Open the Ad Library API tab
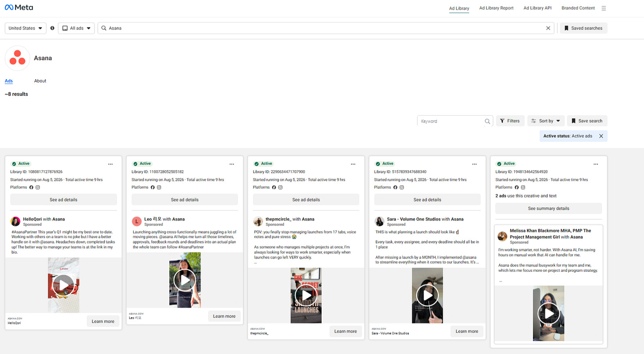Viewport: 644px width, 354px height. (537, 8)
